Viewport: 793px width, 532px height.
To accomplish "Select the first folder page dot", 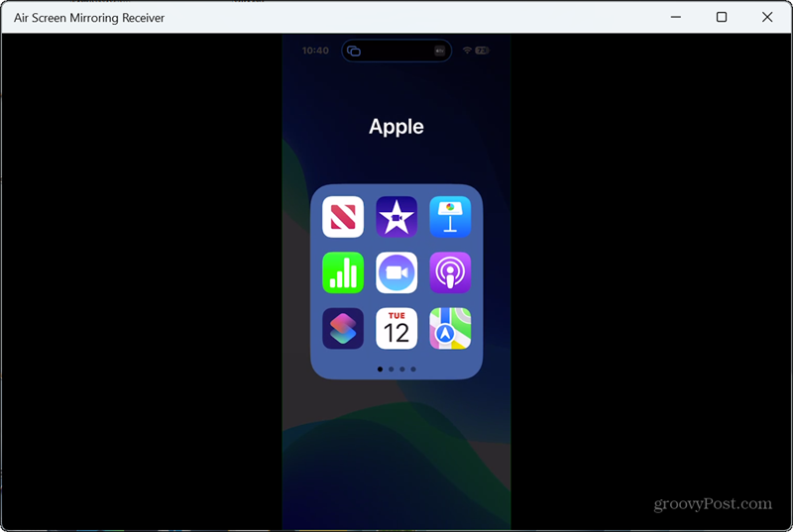I will [380, 370].
